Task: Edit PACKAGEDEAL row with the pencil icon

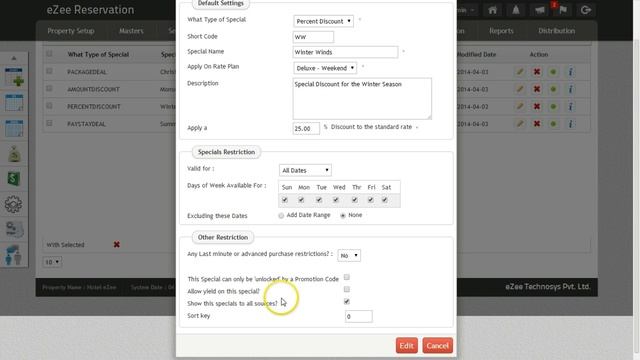Action: coord(520,72)
